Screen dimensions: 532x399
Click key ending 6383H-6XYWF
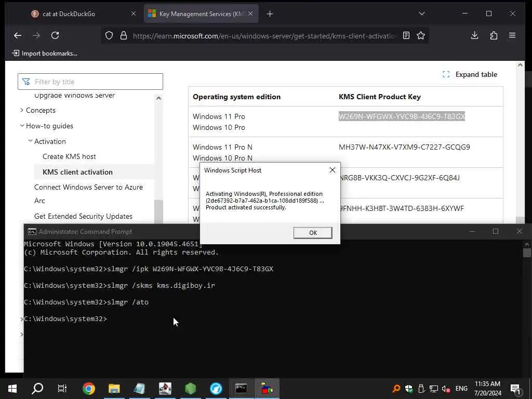[402, 208]
